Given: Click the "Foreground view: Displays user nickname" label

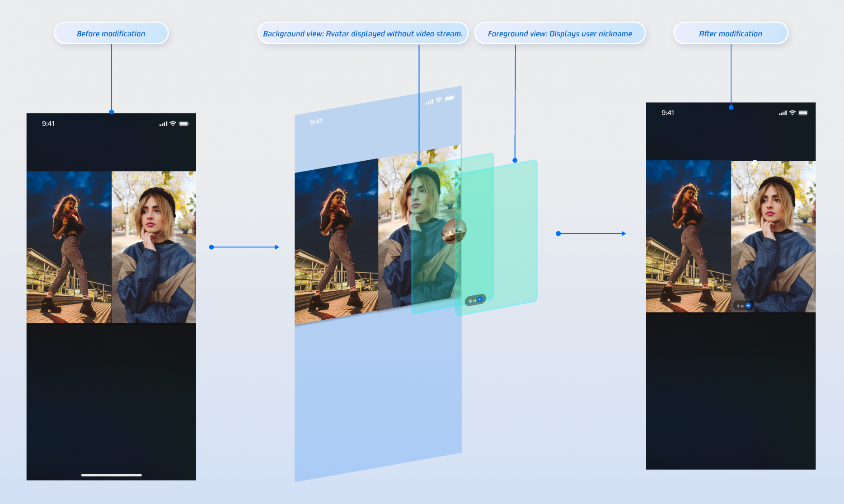Looking at the screenshot, I should click(560, 33).
